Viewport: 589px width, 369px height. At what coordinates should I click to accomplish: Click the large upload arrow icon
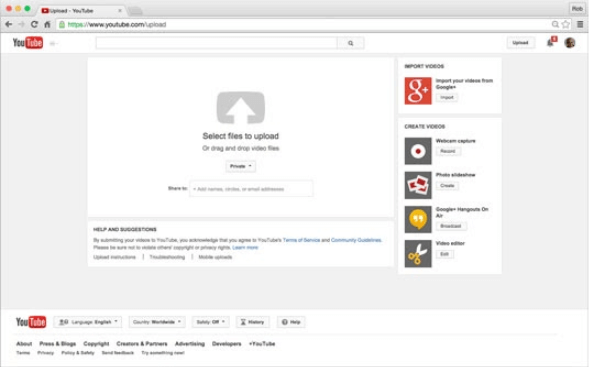coord(240,107)
